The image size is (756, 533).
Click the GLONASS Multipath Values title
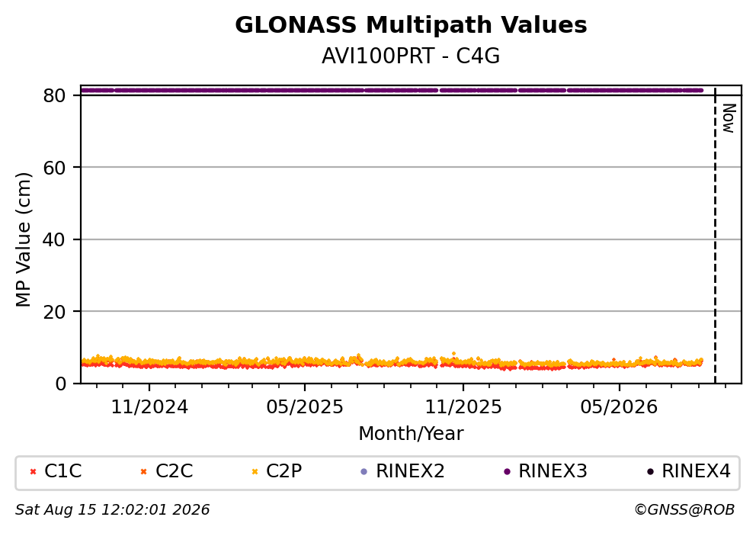point(411,25)
